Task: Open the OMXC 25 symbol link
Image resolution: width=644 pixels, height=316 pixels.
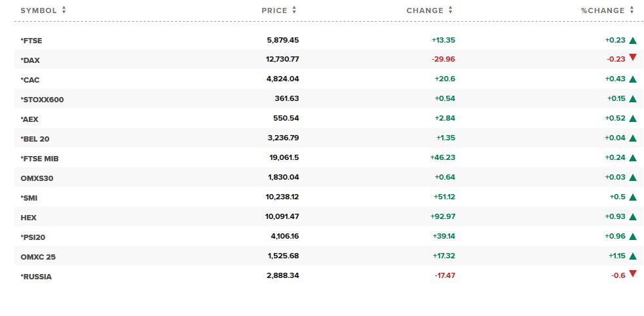Action: pos(38,257)
